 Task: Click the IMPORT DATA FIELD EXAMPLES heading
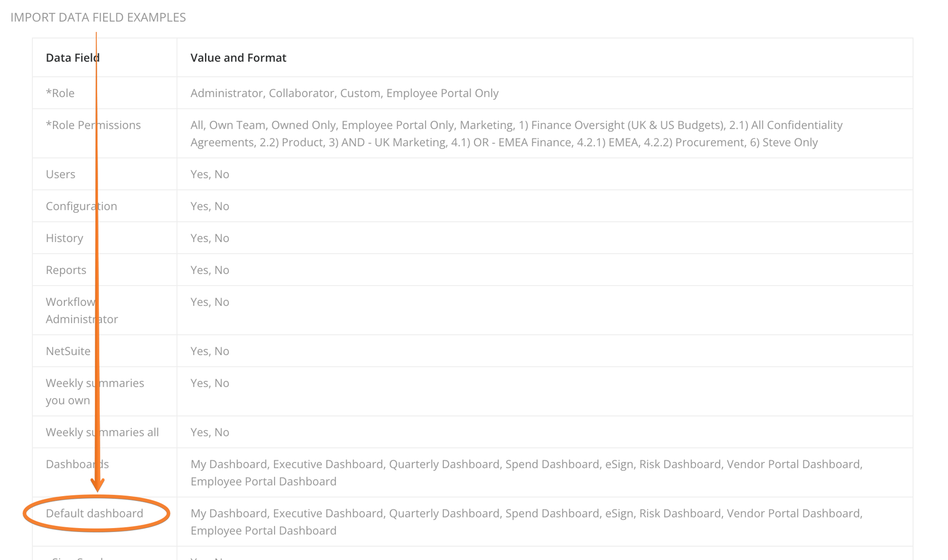coord(98,17)
